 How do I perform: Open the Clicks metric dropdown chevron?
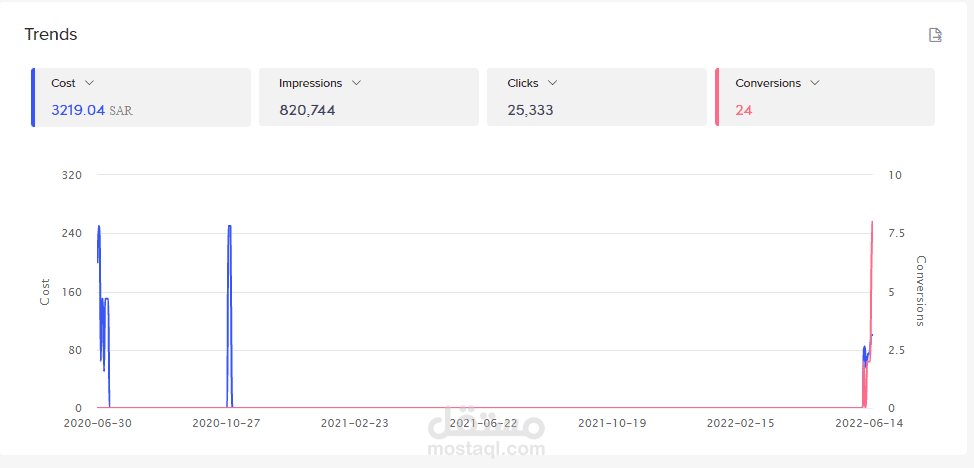(552, 83)
